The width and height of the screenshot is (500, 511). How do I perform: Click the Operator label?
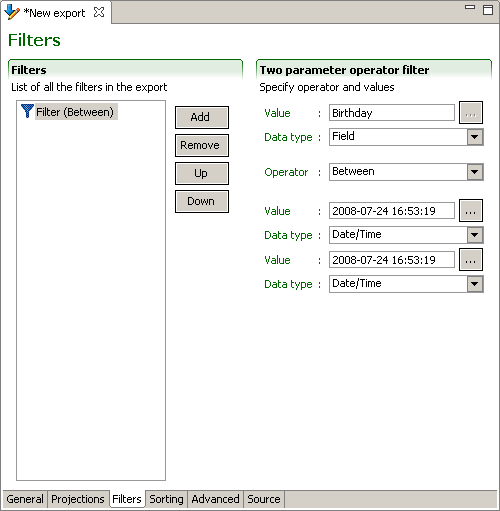(x=286, y=172)
